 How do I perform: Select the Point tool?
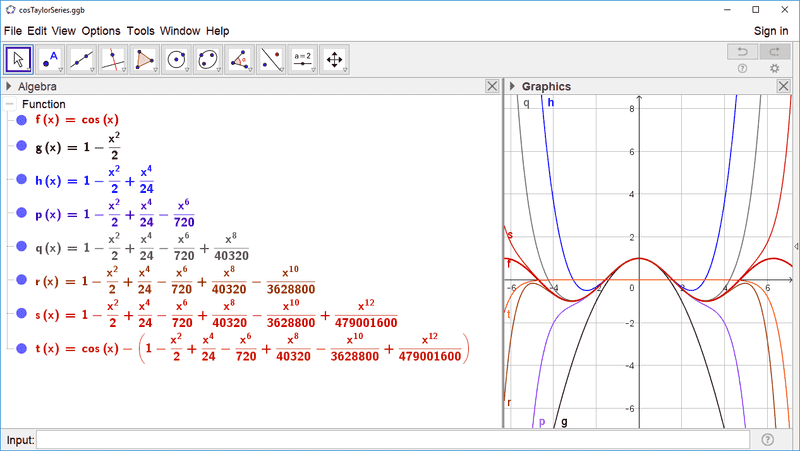tap(50, 59)
